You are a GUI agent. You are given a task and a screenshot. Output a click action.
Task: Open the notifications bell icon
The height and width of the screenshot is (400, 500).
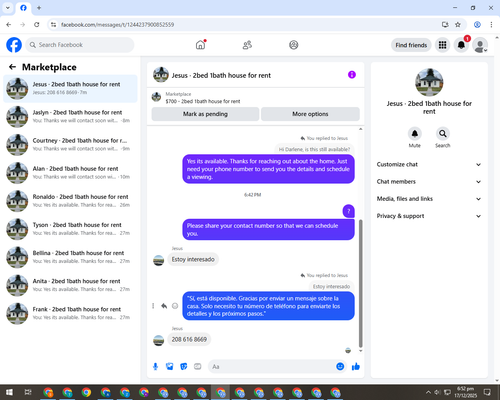click(461, 45)
